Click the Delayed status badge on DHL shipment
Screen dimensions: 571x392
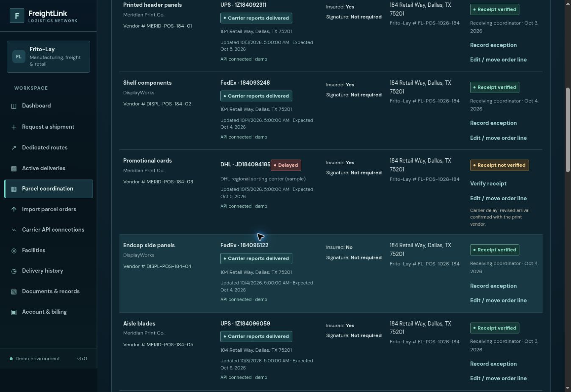(286, 165)
